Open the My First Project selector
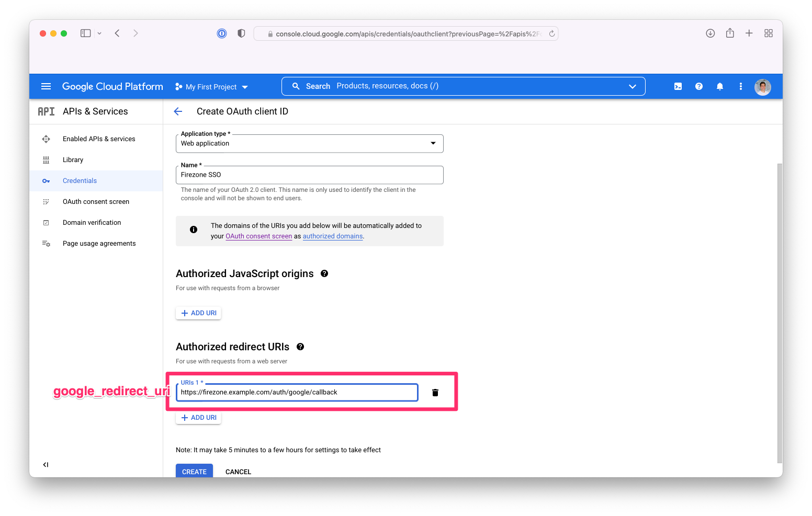This screenshot has width=812, height=516. (211, 87)
